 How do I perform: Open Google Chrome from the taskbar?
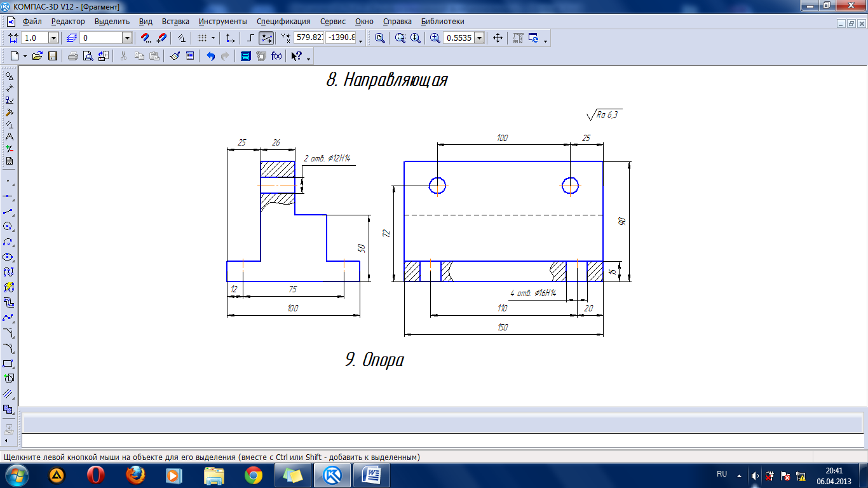254,475
